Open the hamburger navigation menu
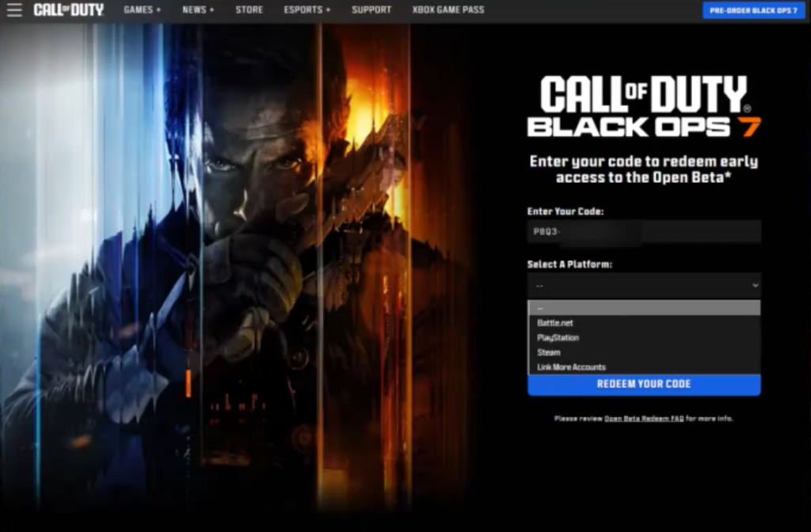The height and width of the screenshot is (532, 811). [x=14, y=10]
